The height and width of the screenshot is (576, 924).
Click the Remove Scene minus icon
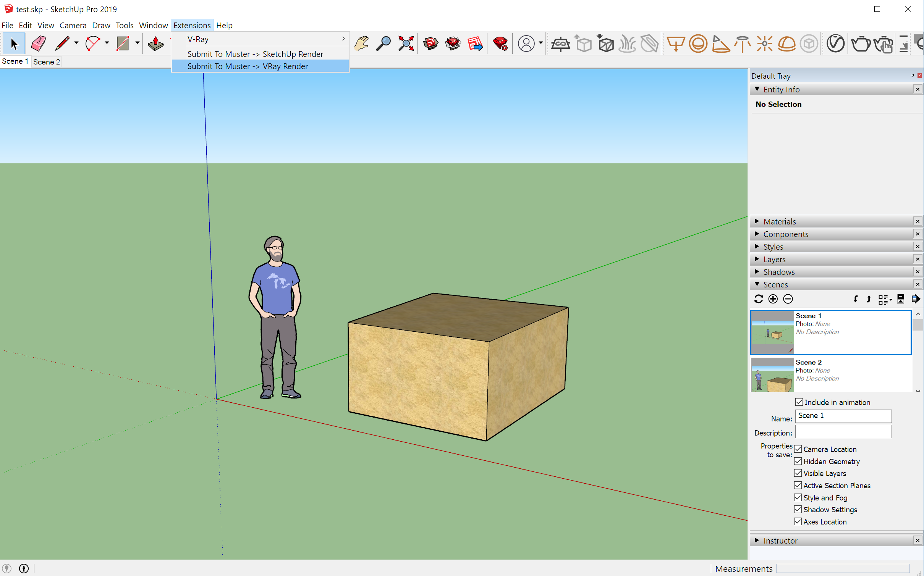click(788, 299)
